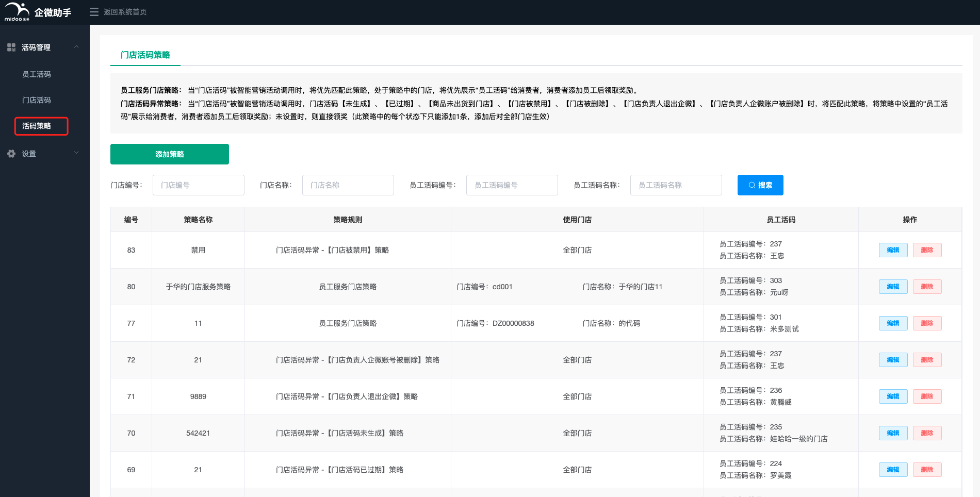Screen dimensions: 980x497
Task: Click the 设置 gear icon
Action: coord(11,154)
